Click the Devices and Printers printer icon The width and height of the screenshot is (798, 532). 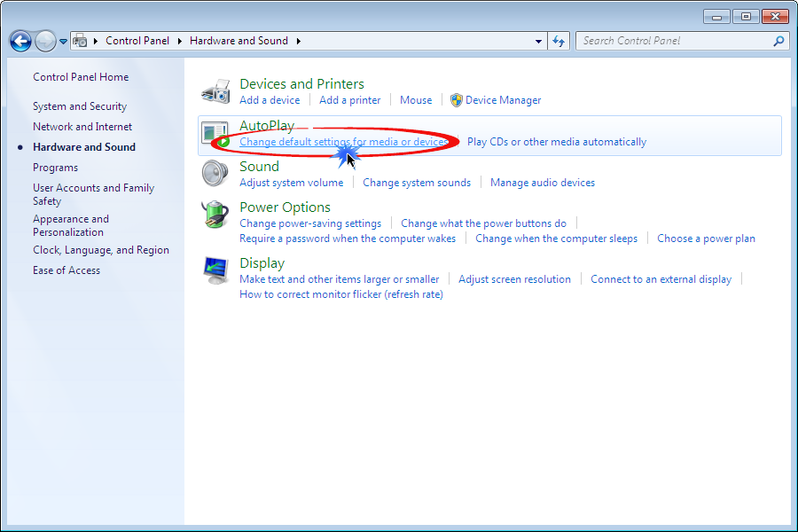214,90
